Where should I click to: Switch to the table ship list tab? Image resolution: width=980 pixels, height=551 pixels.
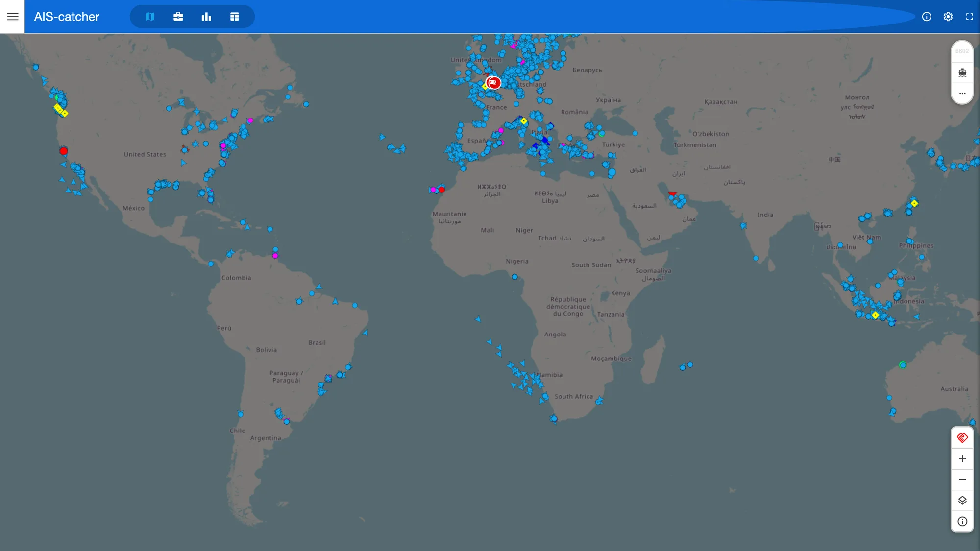pos(235,17)
